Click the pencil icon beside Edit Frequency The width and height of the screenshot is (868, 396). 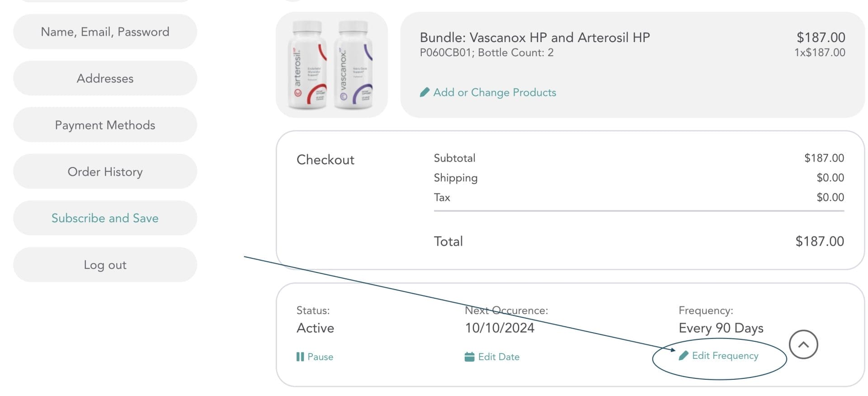pyautogui.click(x=684, y=356)
